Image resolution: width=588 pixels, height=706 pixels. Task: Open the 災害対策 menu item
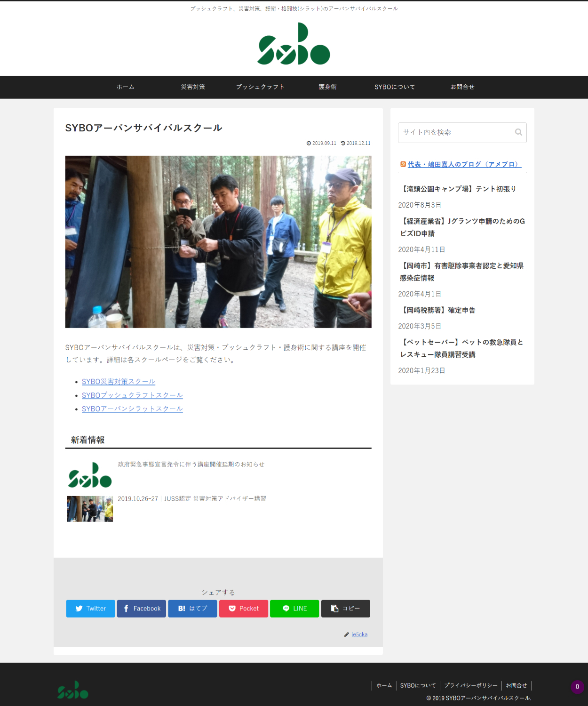click(x=193, y=87)
